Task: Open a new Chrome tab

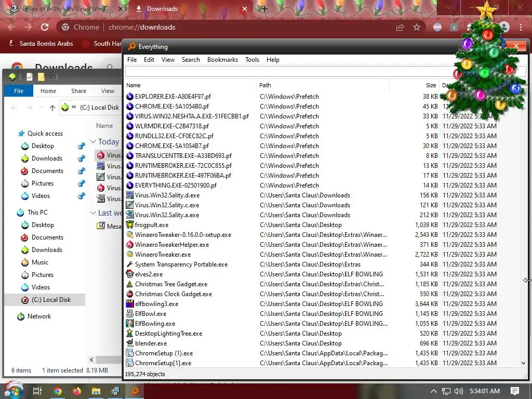Action: (x=264, y=9)
